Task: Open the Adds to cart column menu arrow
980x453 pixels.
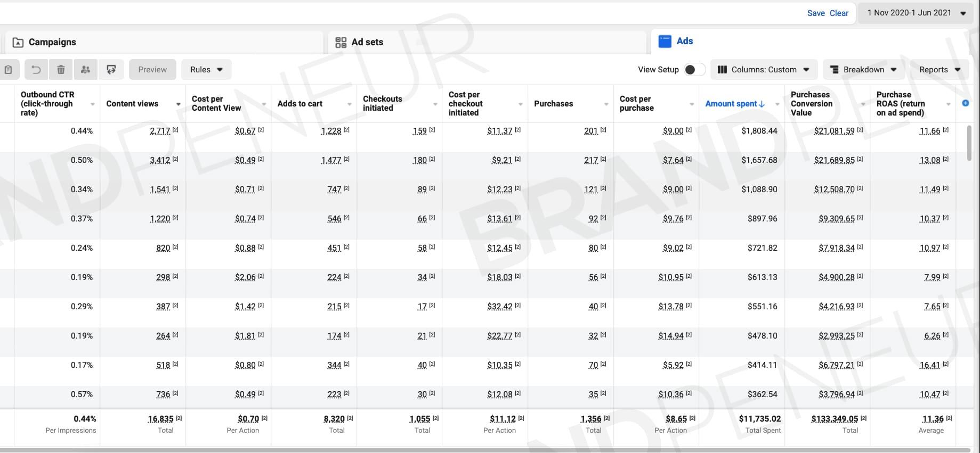Action: pyautogui.click(x=350, y=104)
